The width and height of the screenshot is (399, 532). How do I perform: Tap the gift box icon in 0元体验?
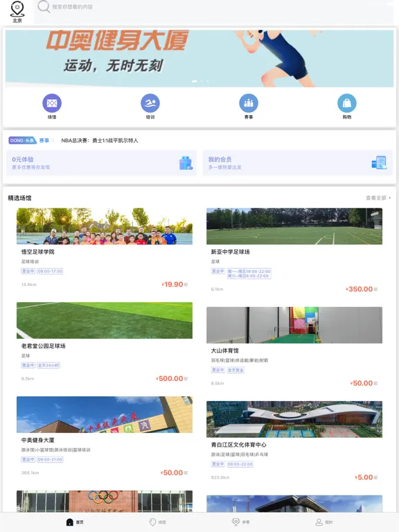coord(186,163)
